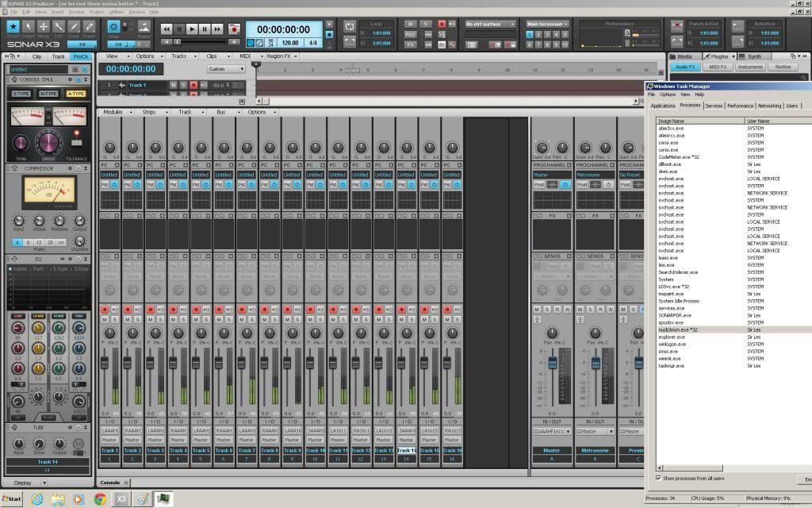This screenshot has width=812, height=508.
Task: Click the Master bus volume fader
Action: (x=552, y=362)
